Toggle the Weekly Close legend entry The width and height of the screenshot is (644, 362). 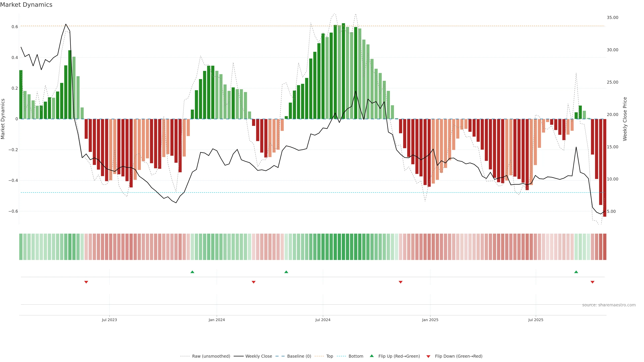coord(258,356)
